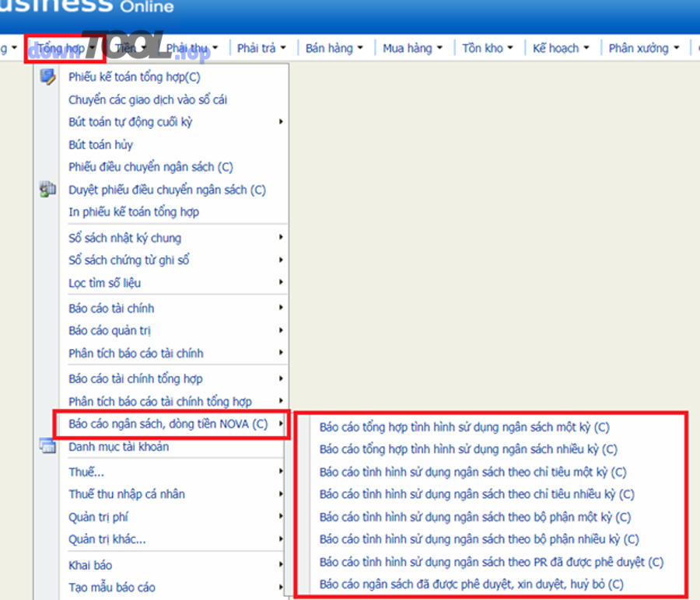
Task: Open Báo cáo ngân sách đã được phê duyệt, xin duyệt, huỷ bỏ
Action: point(471,584)
